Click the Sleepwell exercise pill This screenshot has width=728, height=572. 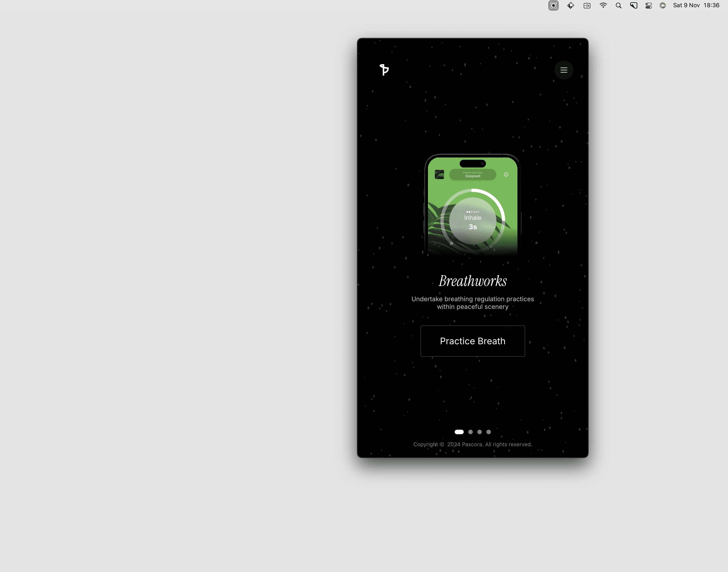click(473, 175)
